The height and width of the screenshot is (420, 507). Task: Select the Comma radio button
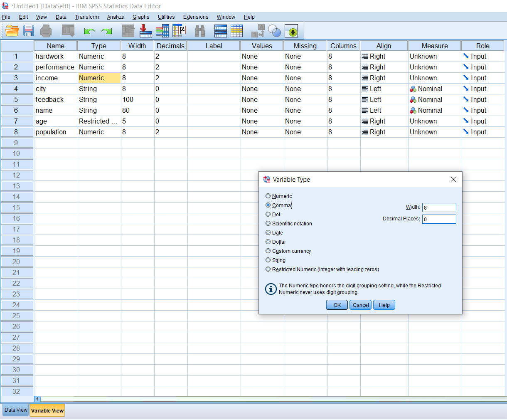[x=268, y=205]
